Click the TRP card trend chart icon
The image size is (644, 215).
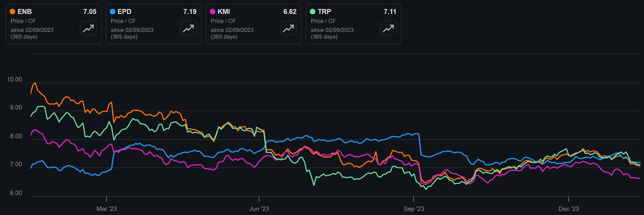point(388,28)
